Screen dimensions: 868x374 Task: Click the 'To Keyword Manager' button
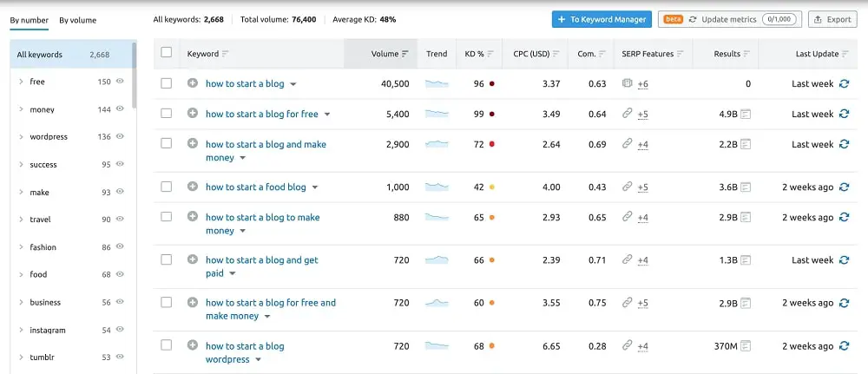coord(601,19)
